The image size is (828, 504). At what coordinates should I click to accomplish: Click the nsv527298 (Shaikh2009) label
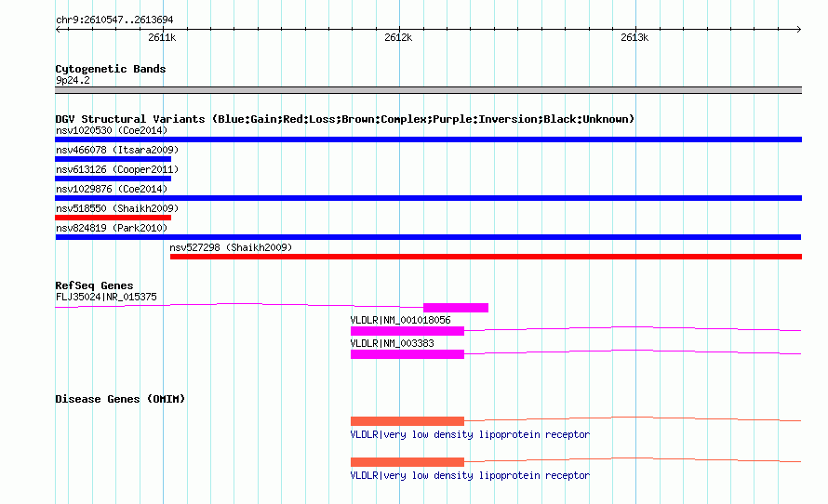pyautogui.click(x=231, y=247)
